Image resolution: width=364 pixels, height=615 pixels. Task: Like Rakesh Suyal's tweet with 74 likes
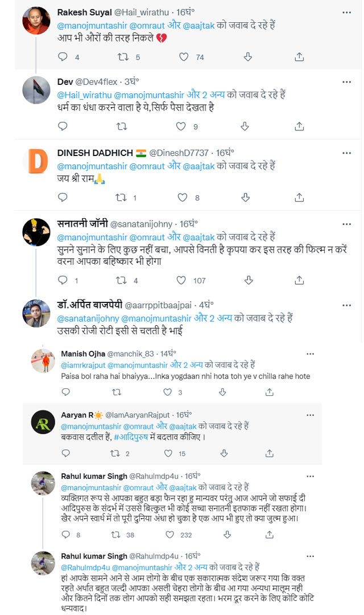coord(183,57)
